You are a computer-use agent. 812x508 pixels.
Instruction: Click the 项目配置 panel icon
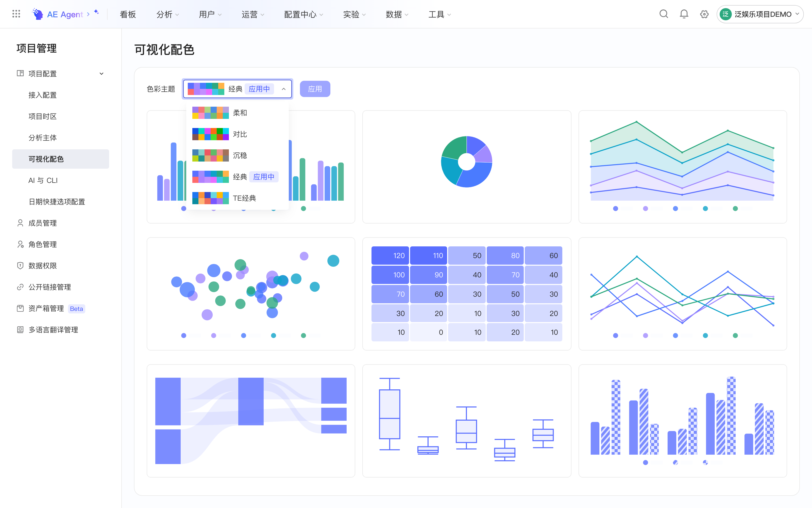20,73
